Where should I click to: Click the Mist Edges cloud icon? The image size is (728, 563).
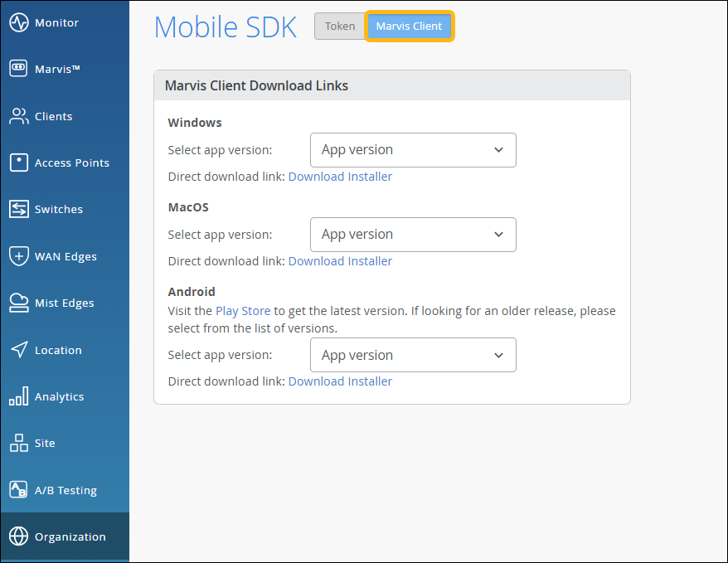click(x=18, y=303)
